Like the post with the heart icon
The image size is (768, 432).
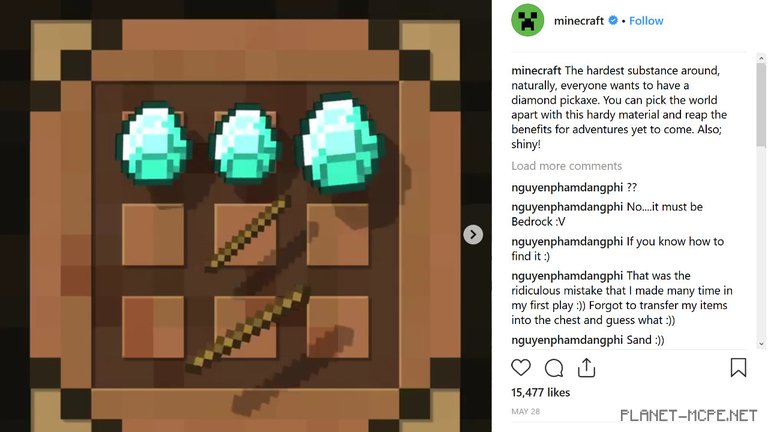(521, 367)
